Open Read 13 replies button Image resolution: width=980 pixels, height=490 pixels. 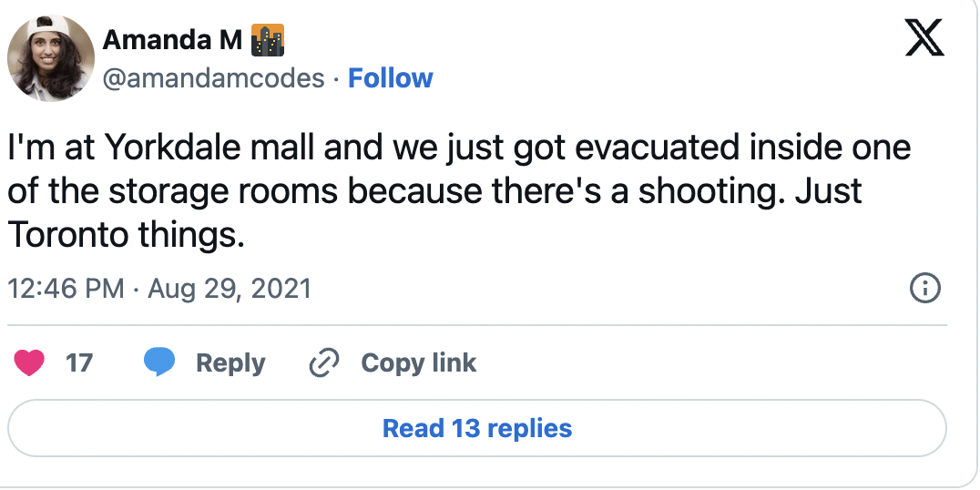pos(477,428)
